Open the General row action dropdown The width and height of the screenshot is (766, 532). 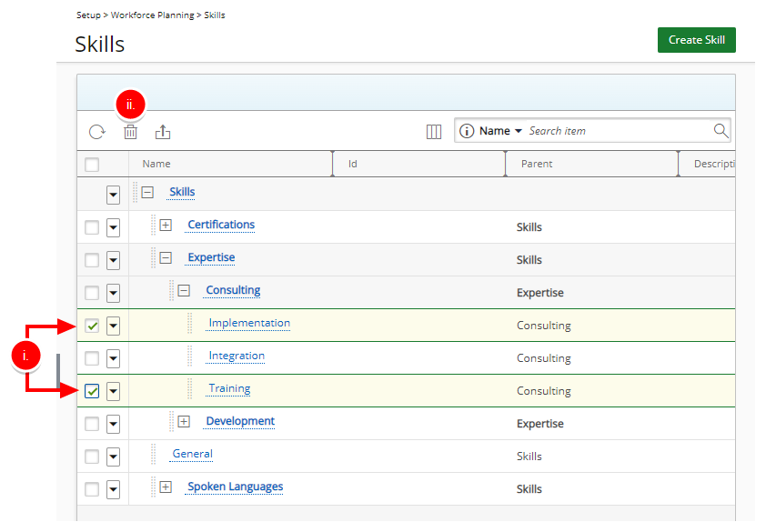[114, 457]
